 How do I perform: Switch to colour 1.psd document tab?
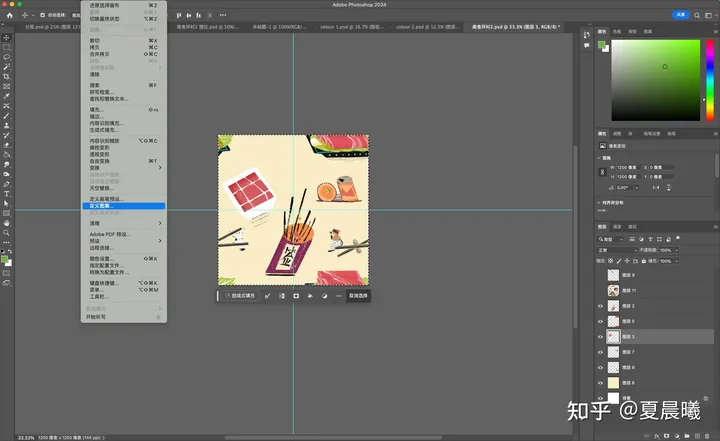tap(352, 27)
